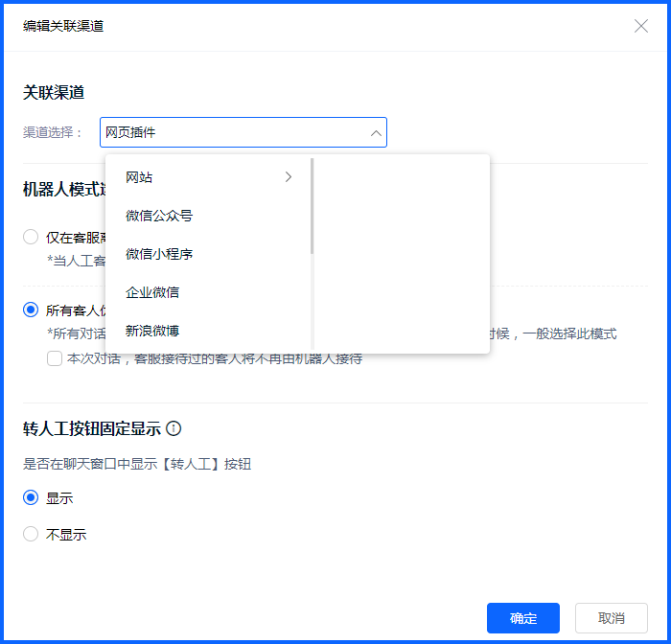Viewport: 671px width, 644px height.
Task: Choose the 显示 radio option
Action: (x=31, y=497)
